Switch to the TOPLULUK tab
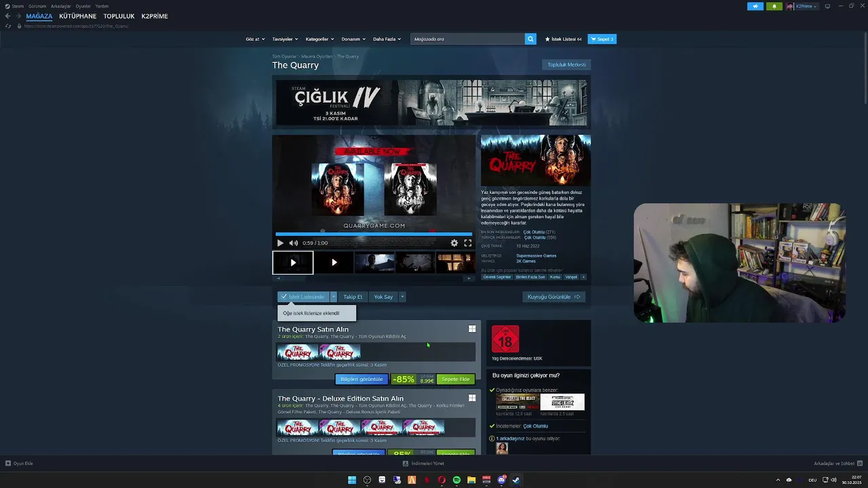 tap(119, 16)
